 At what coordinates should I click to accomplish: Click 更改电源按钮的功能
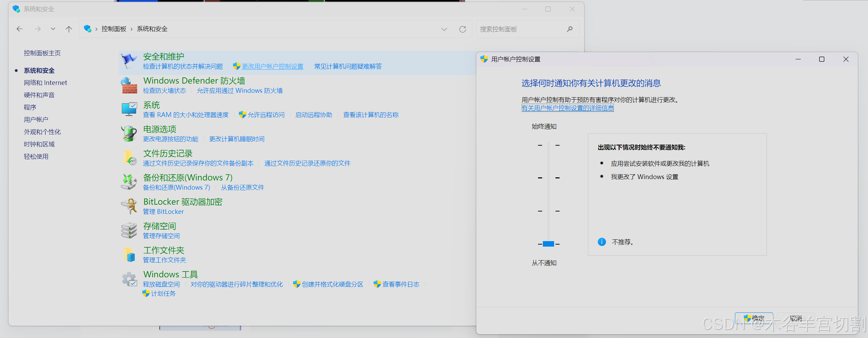click(171, 139)
